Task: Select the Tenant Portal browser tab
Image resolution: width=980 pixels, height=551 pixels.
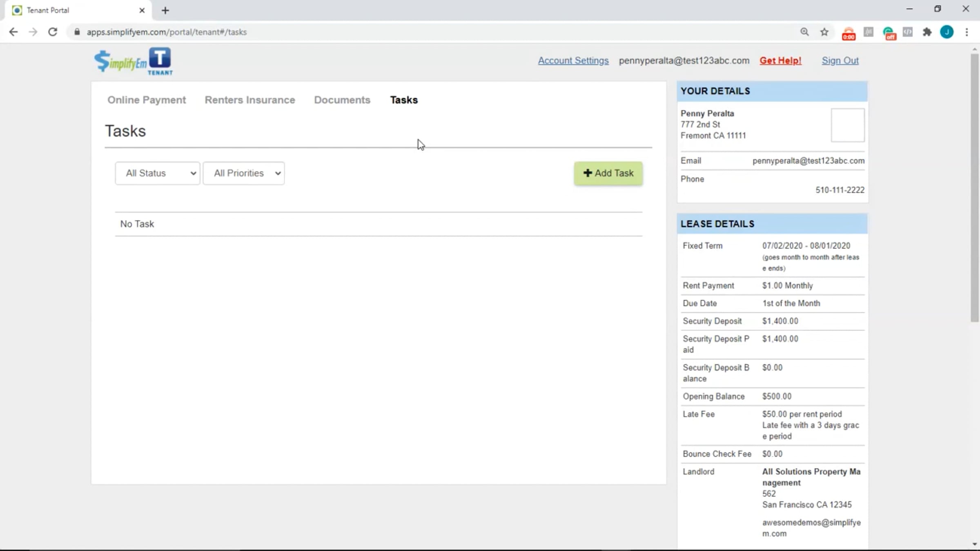Action: tap(78, 11)
